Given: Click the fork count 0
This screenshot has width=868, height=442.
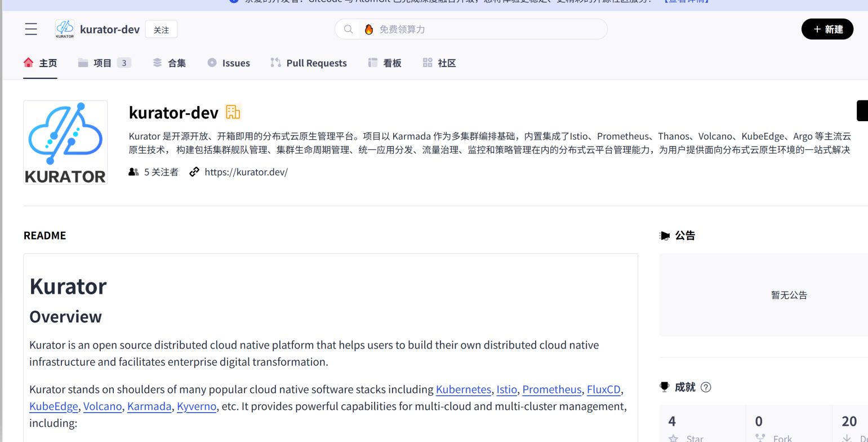Looking at the screenshot, I should coord(759,421).
